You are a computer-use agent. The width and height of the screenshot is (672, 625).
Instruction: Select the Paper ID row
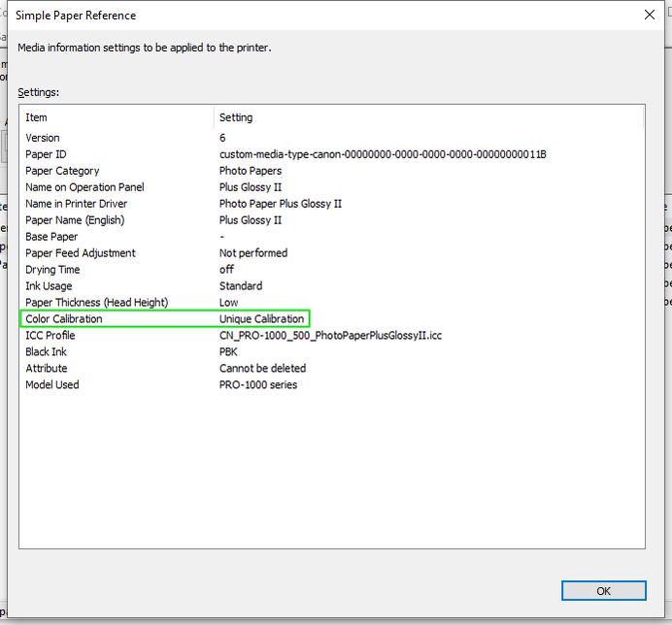point(332,154)
